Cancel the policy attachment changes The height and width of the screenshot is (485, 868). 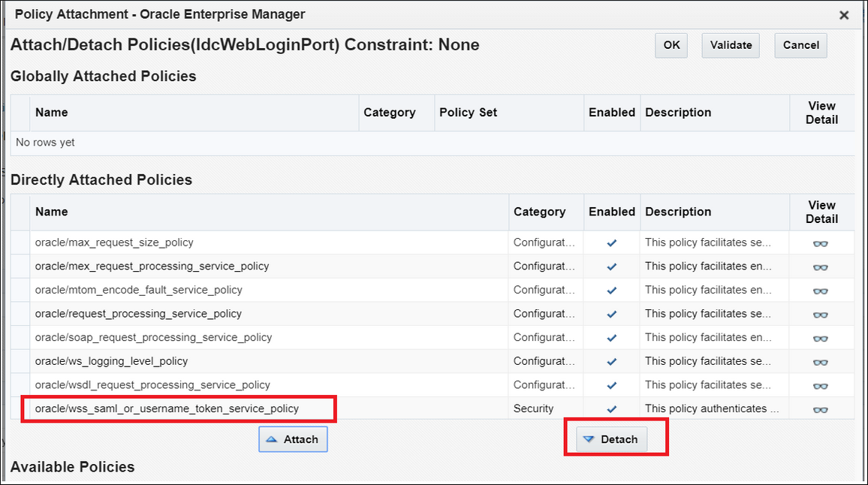click(801, 45)
